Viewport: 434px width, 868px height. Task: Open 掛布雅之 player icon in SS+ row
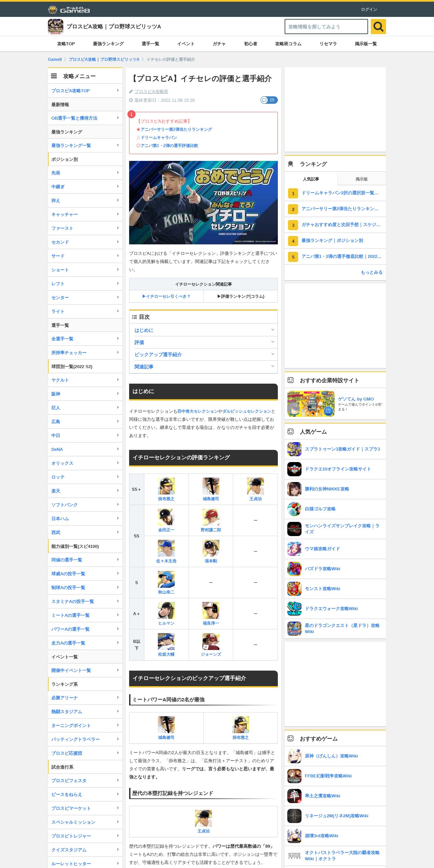166,486
